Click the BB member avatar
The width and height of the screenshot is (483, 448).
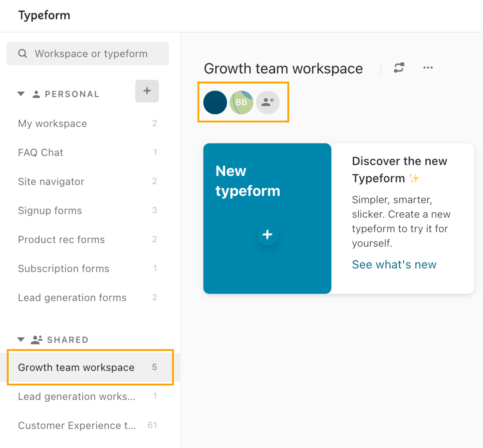coord(241,102)
